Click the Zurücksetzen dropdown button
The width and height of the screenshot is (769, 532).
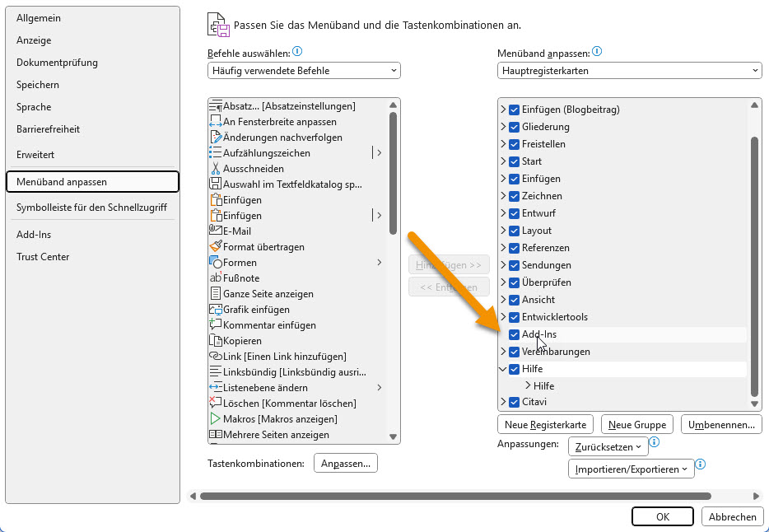[x=608, y=446]
